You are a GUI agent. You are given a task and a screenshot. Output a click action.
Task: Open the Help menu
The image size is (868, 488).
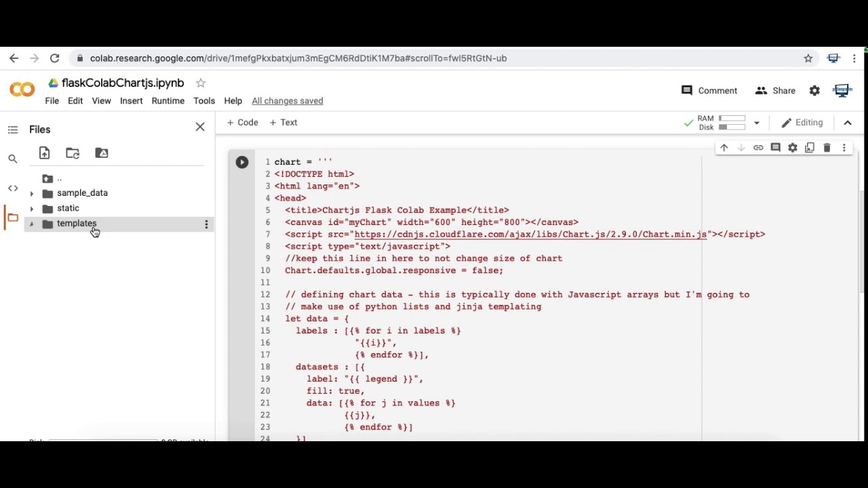point(233,101)
